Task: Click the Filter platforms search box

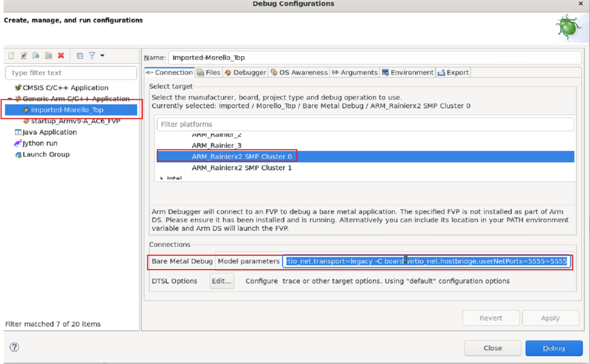Action: [365, 124]
